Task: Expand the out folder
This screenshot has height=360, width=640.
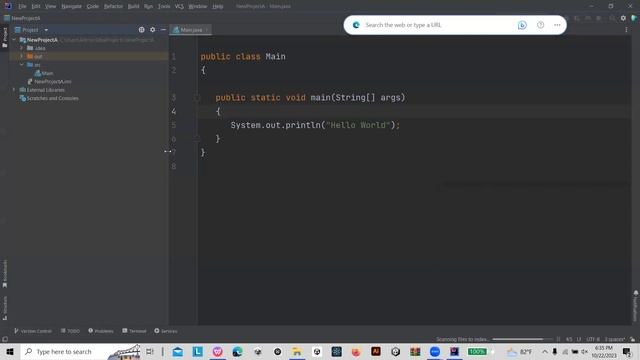Action: tap(22, 56)
